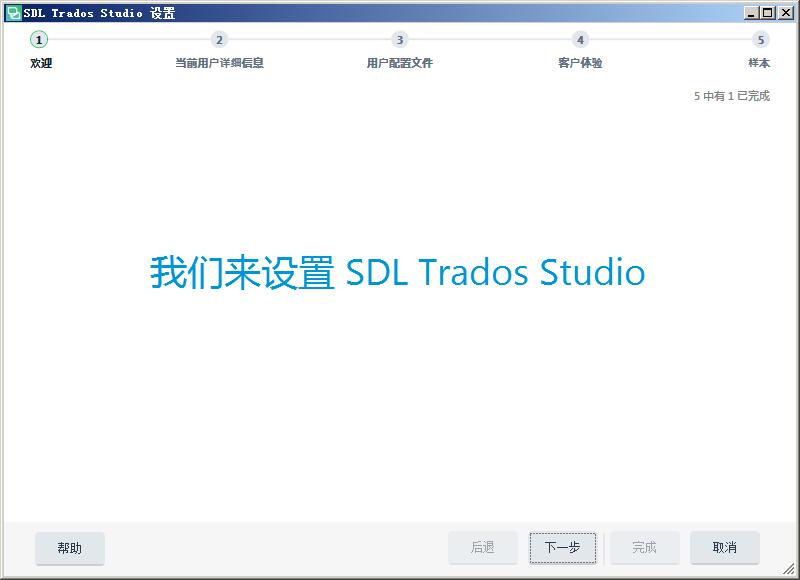Image resolution: width=800 pixels, height=580 pixels.
Task: Maximize the setup window
Action: pyautogui.click(x=767, y=13)
